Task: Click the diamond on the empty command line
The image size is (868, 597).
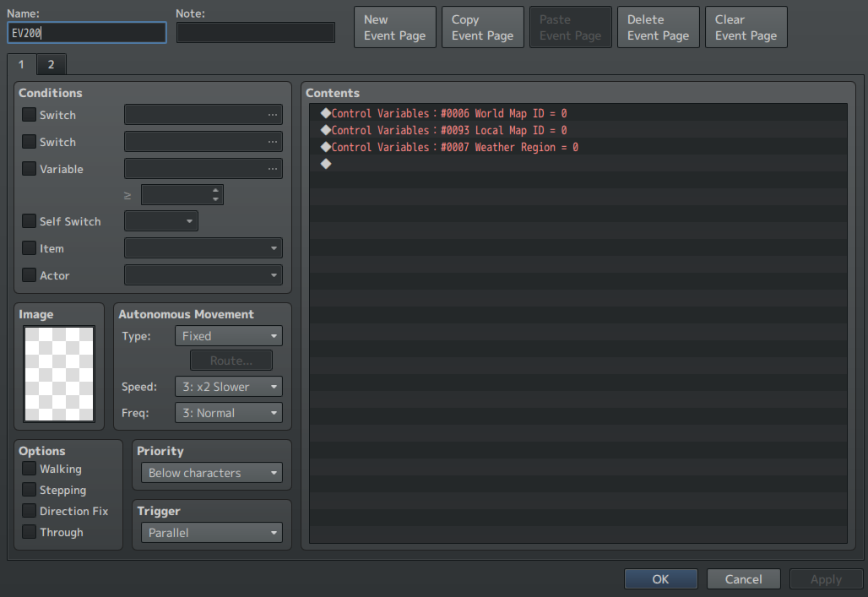Action: click(326, 164)
